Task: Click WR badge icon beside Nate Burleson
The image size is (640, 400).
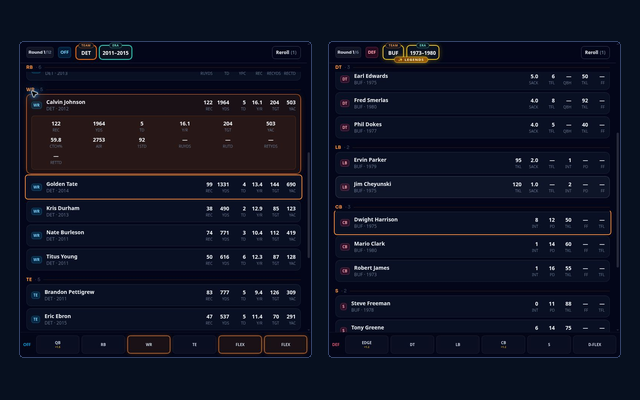Action: [x=36, y=236]
